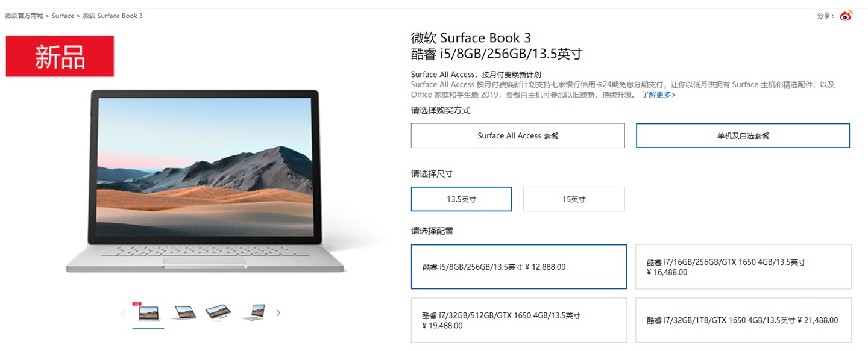Open the 了解更多 link
This screenshot has width=868, height=351.
pos(658,95)
